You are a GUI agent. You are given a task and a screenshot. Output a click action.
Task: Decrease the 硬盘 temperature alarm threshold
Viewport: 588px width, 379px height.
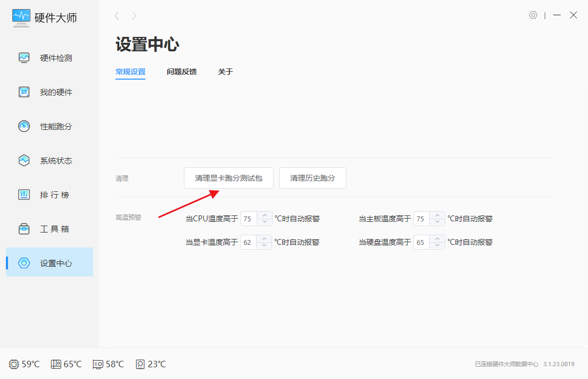437,245
